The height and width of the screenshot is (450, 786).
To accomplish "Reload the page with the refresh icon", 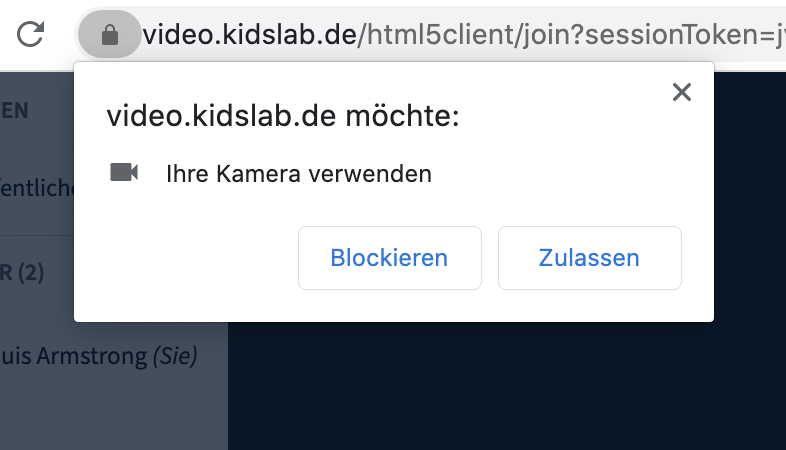I will (x=31, y=35).
